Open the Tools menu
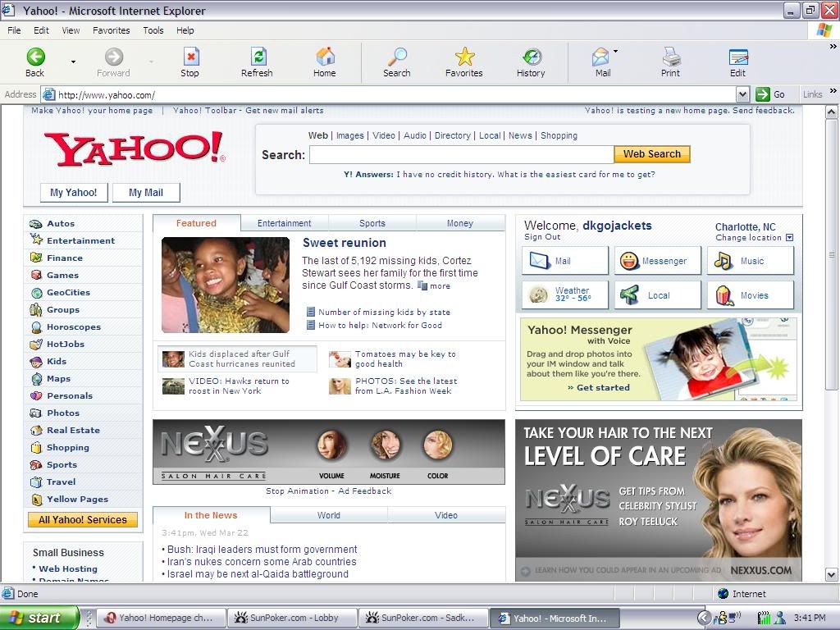 click(x=153, y=30)
